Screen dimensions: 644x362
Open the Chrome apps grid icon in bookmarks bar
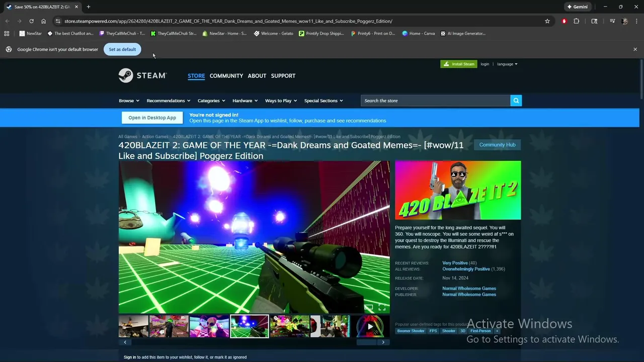[x=7, y=34]
